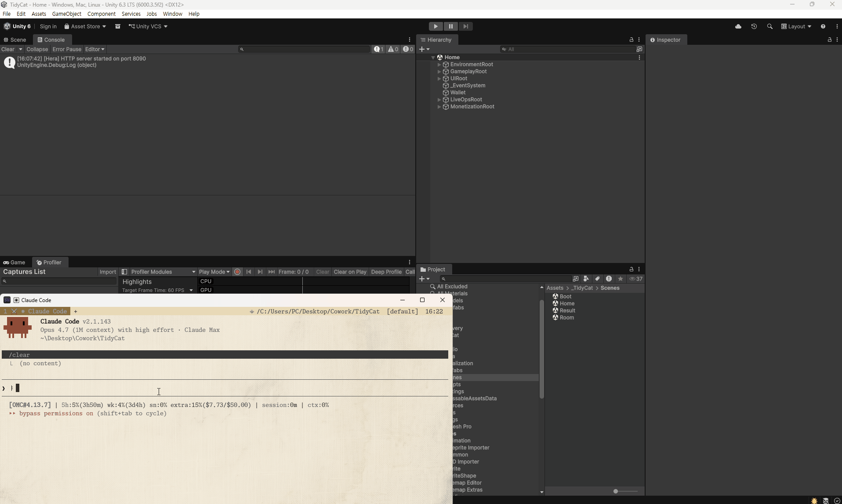Click the Sign in button
Screen dimensions: 842x504
pyautogui.click(x=48, y=26)
